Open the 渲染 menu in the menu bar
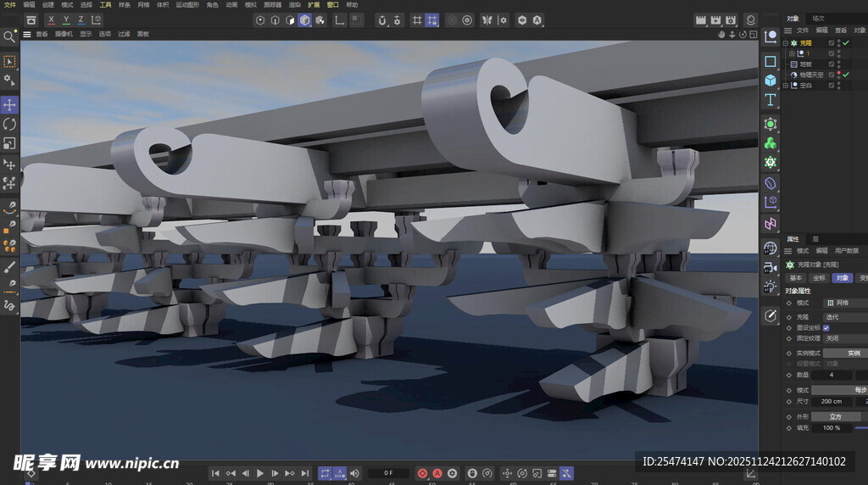Screen dimensions: 868x485 (x=294, y=4)
